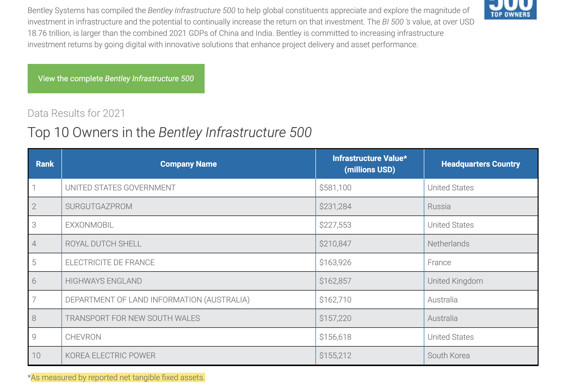Select the Korea Electric Power row
The height and width of the screenshot is (392, 584).
click(x=110, y=355)
